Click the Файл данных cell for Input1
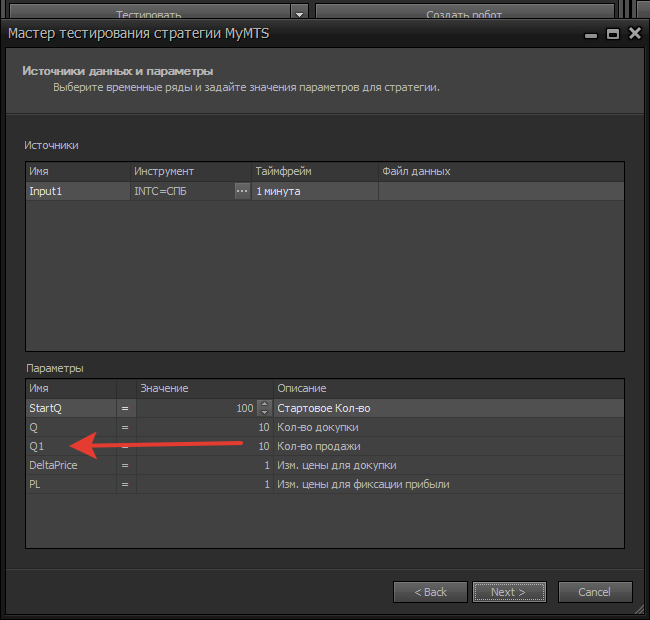The width and height of the screenshot is (650, 620). 500,191
